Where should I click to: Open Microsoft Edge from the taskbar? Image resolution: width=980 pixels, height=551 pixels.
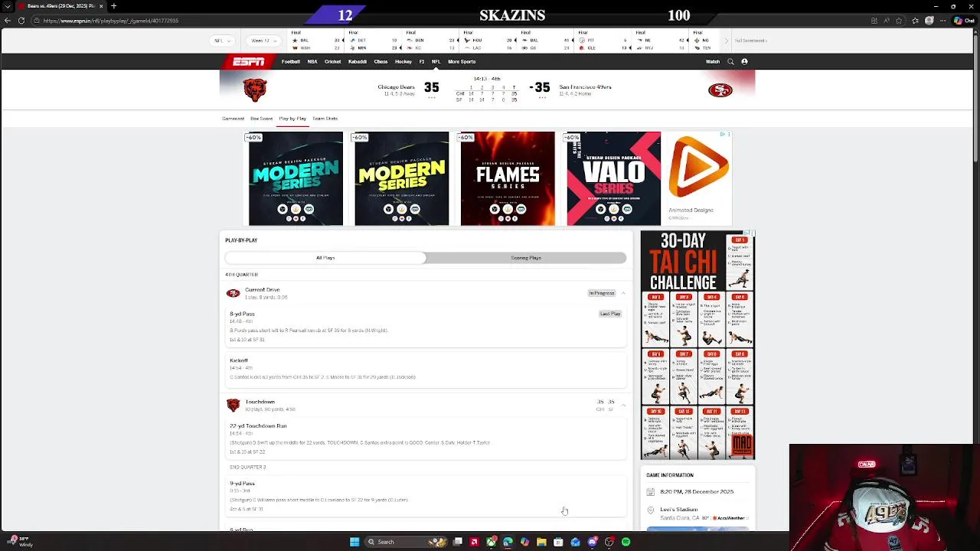508,542
